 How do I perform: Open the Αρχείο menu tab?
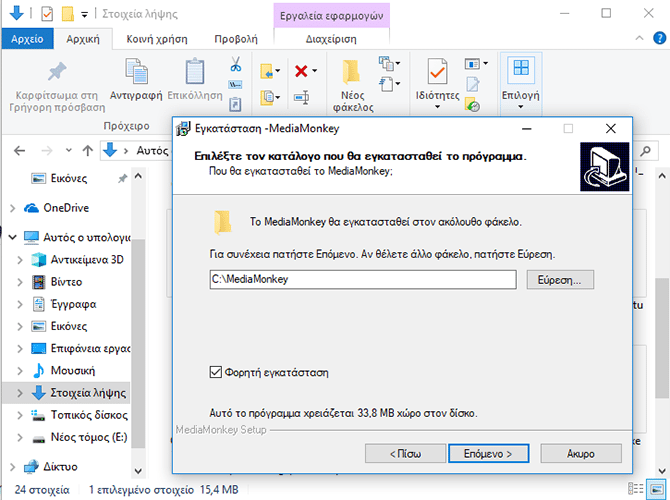click(x=27, y=39)
